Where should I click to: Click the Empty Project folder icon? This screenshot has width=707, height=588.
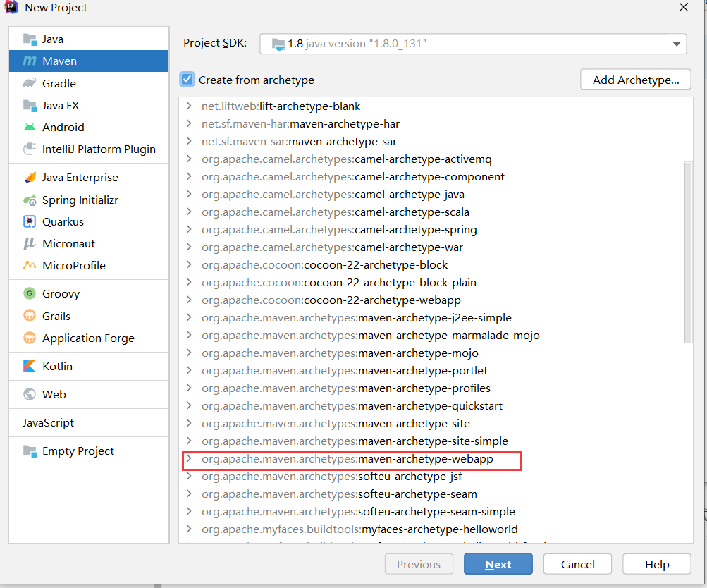(30, 451)
